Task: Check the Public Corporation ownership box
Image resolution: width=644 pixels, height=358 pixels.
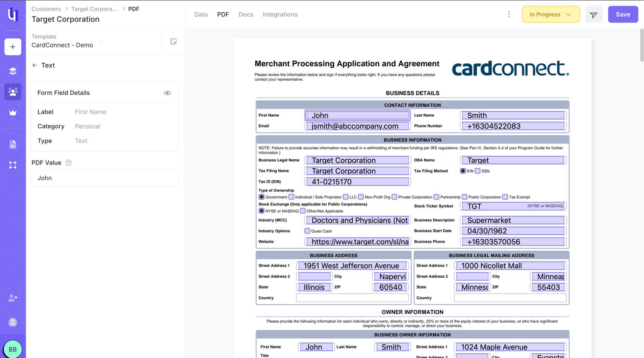Action: [465, 197]
